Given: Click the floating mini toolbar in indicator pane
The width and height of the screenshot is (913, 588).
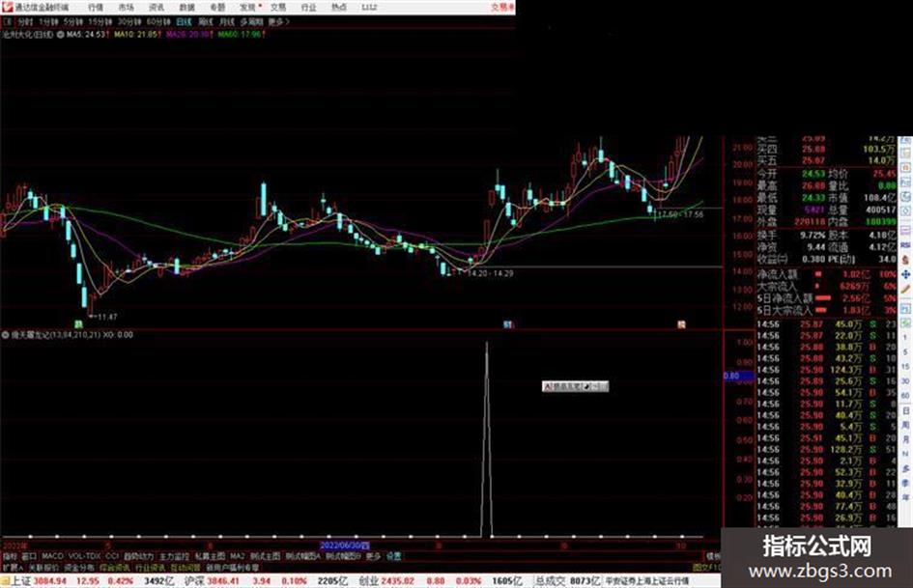Looking at the screenshot, I should 575,386.
